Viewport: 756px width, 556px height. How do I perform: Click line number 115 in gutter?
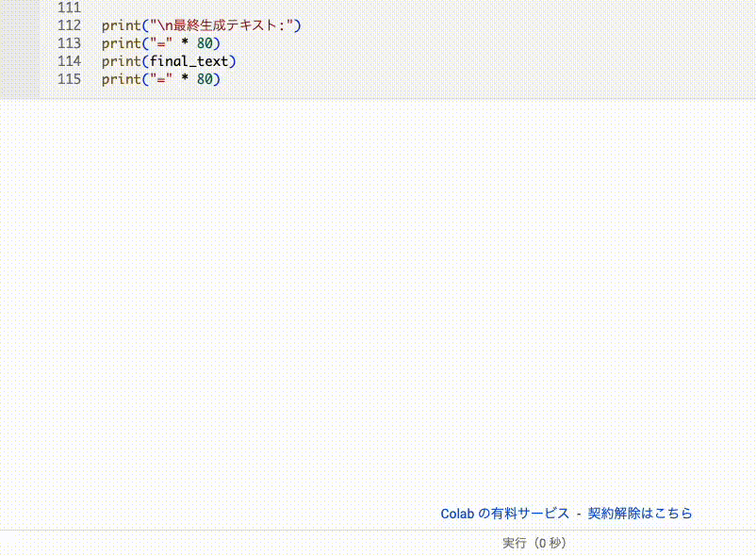[x=70, y=79]
